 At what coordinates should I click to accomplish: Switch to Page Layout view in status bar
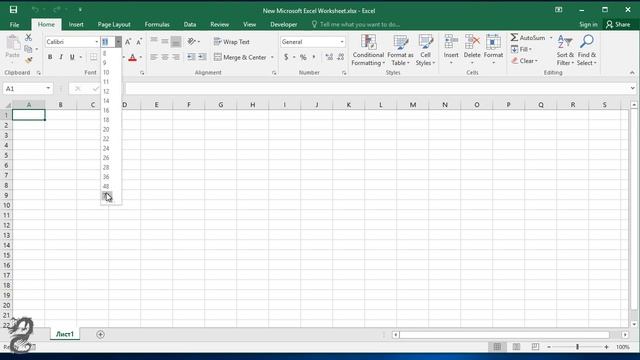[516, 347]
